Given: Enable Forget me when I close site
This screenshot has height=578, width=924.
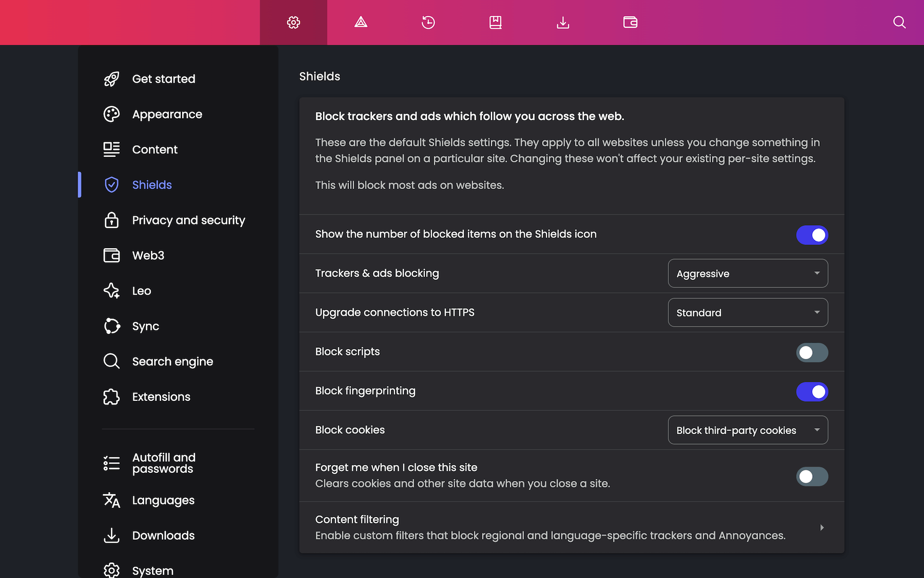Looking at the screenshot, I should coord(812,476).
